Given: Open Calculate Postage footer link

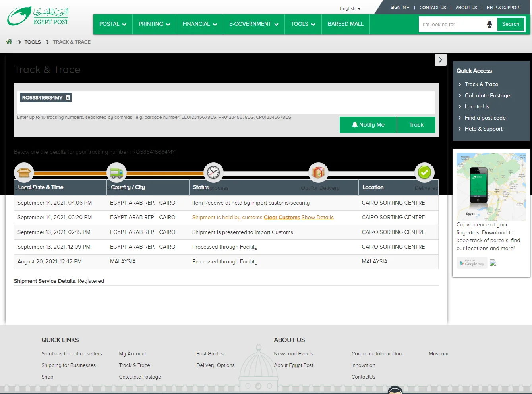Looking at the screenshot, I should coord(140,377).
